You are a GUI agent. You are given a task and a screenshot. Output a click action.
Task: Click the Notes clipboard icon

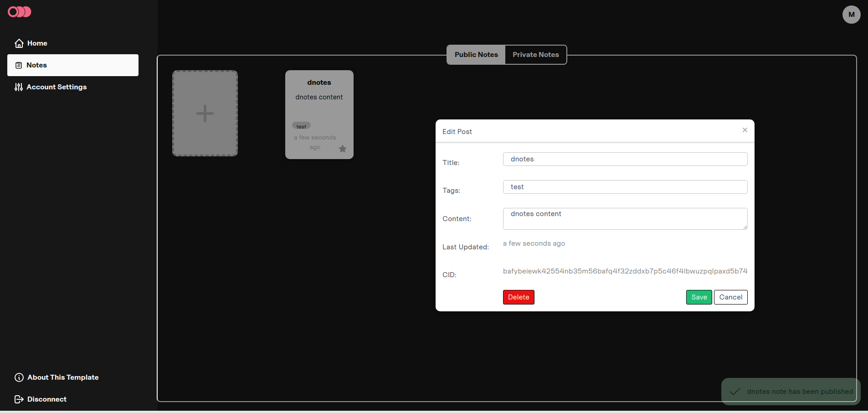pyautogui.click(x=19, y=65)
